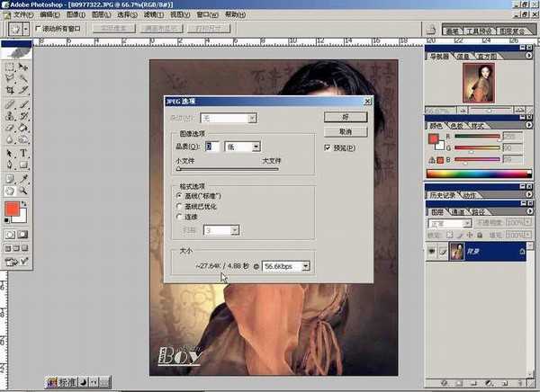
Task: Choose the 连续 (Progressive) radio option
Action: 179,216
